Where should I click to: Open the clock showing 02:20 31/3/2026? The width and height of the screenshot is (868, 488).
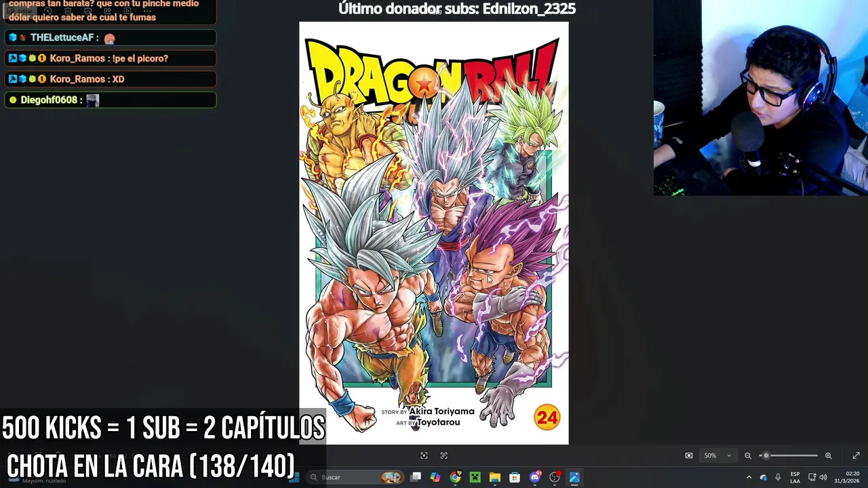pyautogui.click(x=847, y=477)
